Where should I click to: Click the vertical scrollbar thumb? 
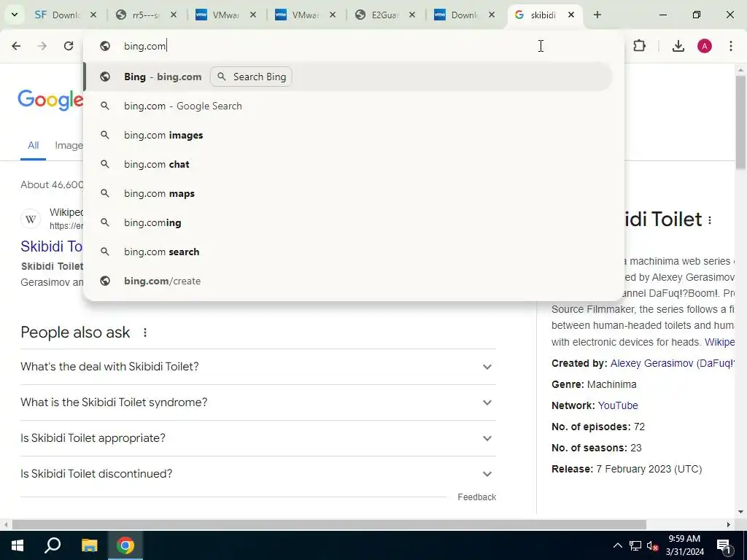[740, 122]
